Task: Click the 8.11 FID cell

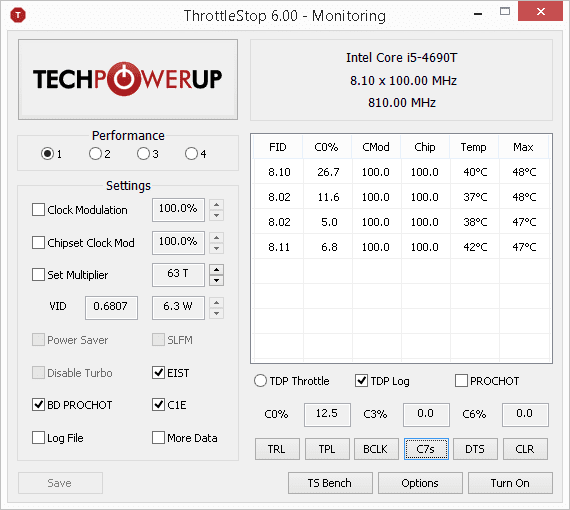Action: click(x=279, y=247)
